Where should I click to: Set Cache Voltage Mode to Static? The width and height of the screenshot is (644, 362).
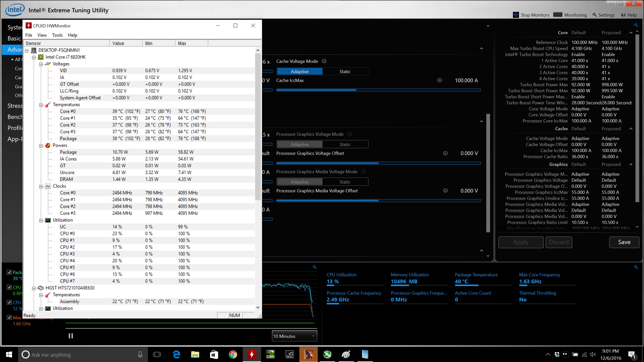(x=345, y=71)
